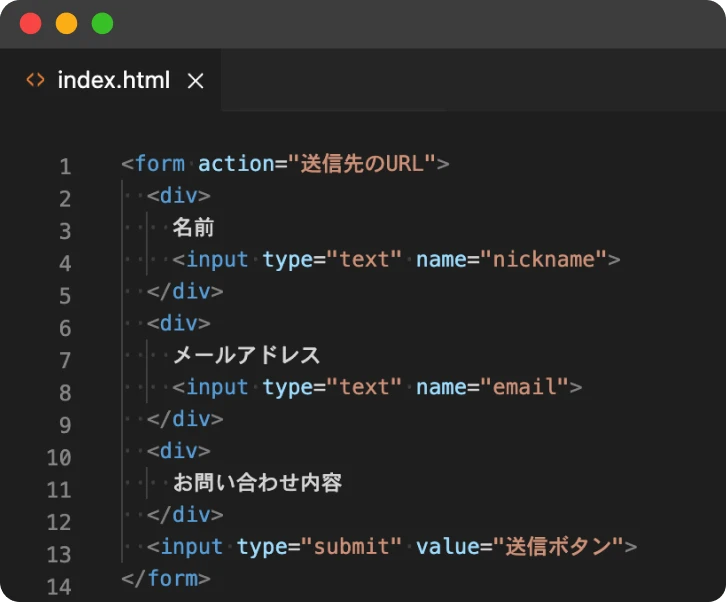Screen dimensions: 726x602
Task: Click the "送信ボタン" value string
Action: tap(558, 546)
